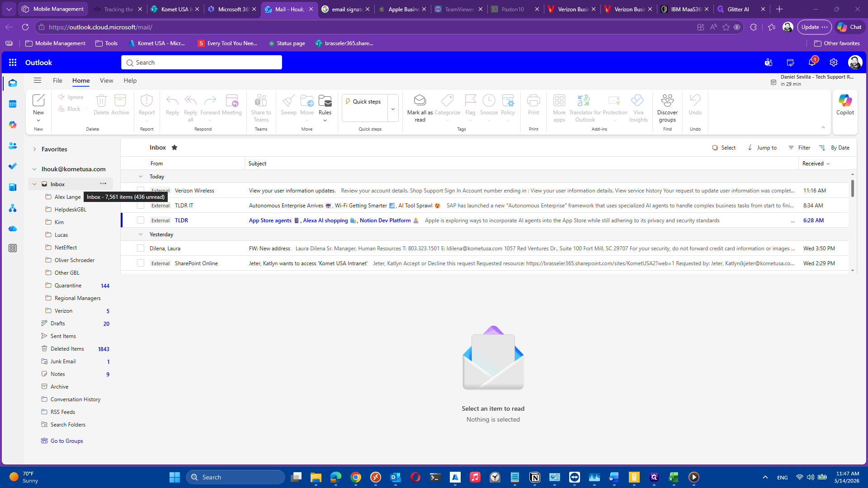Check the Verizon Wireless message checkbox
The width and height of the screenshot is (868, 488).
141,190
